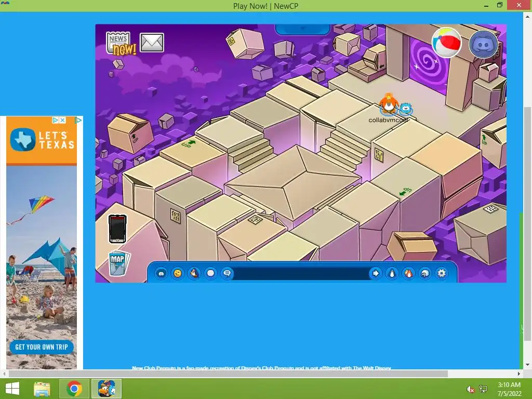Open File Explorer from taskbar
Image resolution: width=532 pixels, height=399 pixels.
pyautogui.click(x=42, y=389)
